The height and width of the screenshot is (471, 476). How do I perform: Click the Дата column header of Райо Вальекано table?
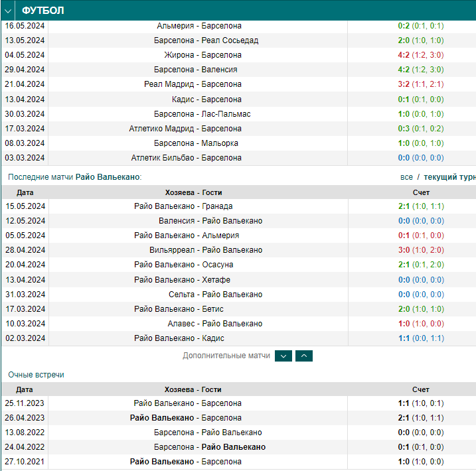pos(25,192)
